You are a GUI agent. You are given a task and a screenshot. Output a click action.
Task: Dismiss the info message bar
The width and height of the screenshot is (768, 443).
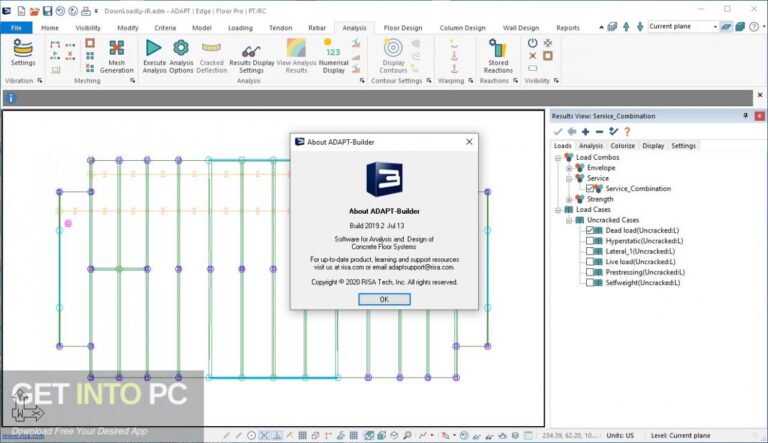coord(760,95)
